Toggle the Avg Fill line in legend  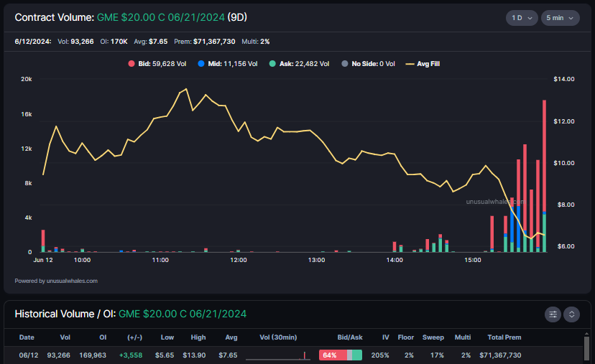[423, 64]
